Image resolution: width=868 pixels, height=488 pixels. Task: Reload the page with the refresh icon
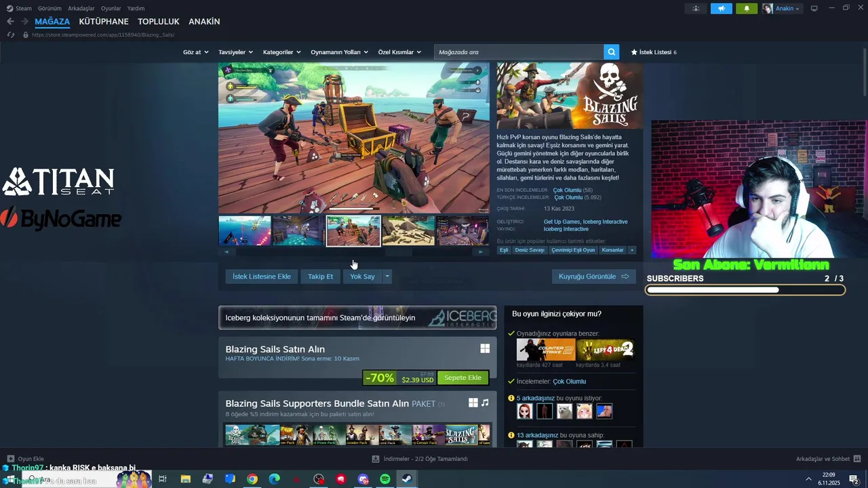11,35
